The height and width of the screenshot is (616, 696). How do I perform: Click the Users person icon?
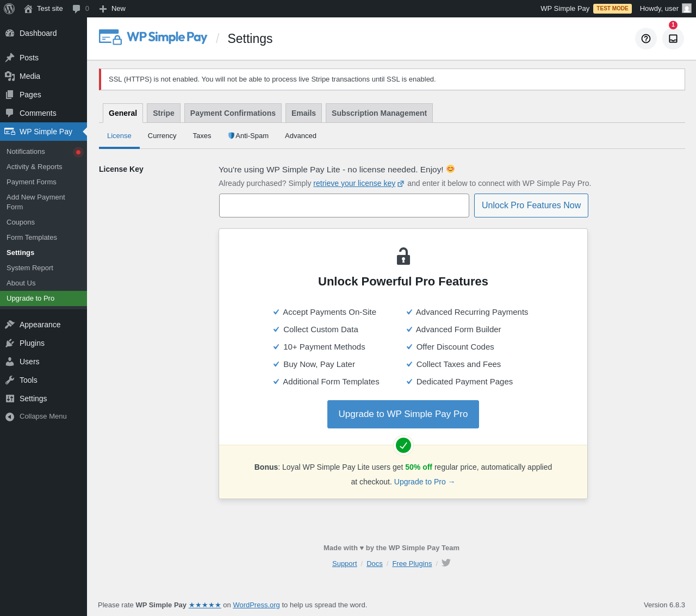click(x=10, y=362)
